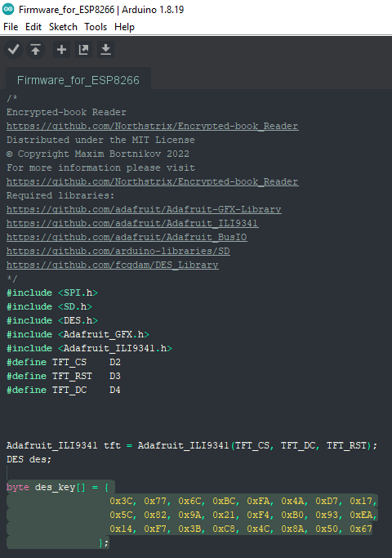
Task: Open the Edit menu
Action: (33, 27)
